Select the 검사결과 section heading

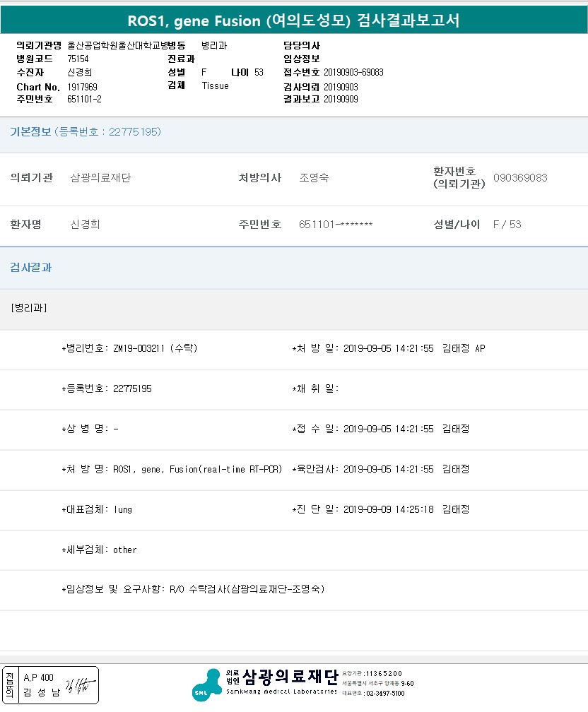(30, 268)
